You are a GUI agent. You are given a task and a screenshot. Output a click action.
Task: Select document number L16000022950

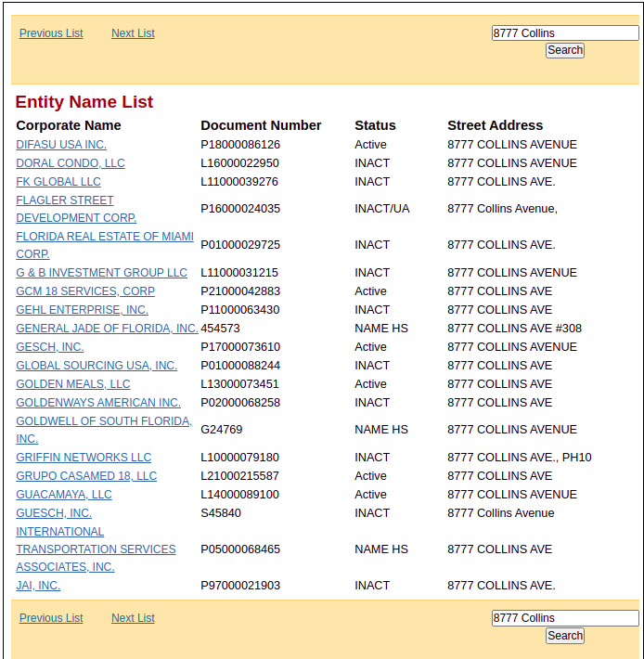pyautogui.click(x=239, y=163)
